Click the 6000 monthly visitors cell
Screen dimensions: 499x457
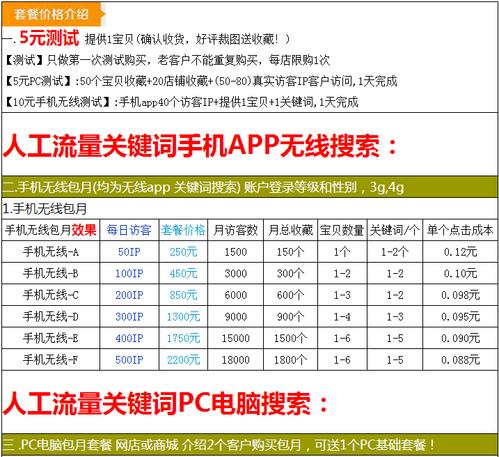point(235,295)
